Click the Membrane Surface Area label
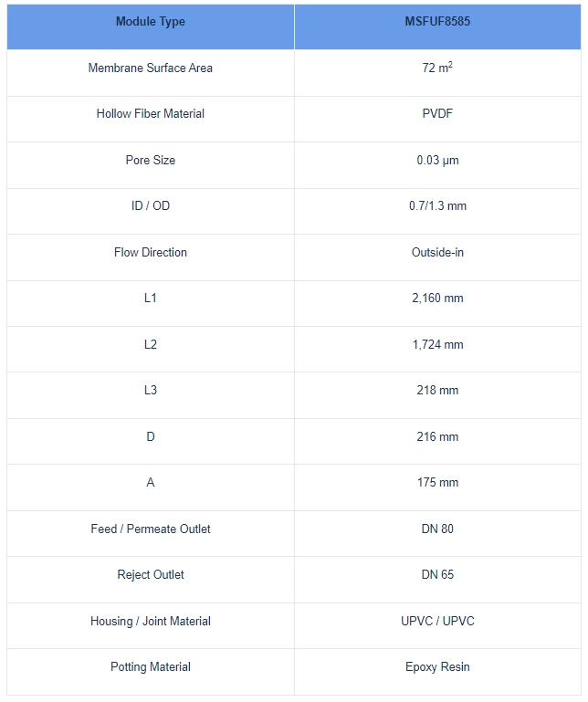 pyautogui.click(x=151, y=68)
